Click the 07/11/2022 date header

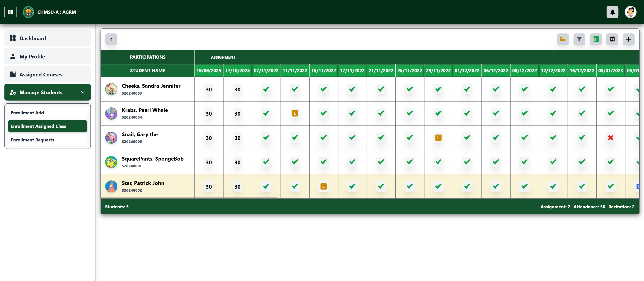(266, 71)
